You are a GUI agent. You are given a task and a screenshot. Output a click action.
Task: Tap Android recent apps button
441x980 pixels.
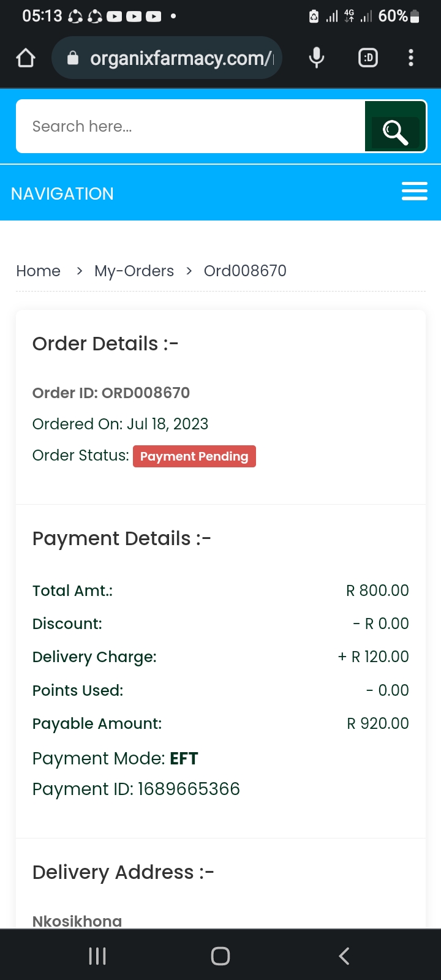[x=97, y=956]
